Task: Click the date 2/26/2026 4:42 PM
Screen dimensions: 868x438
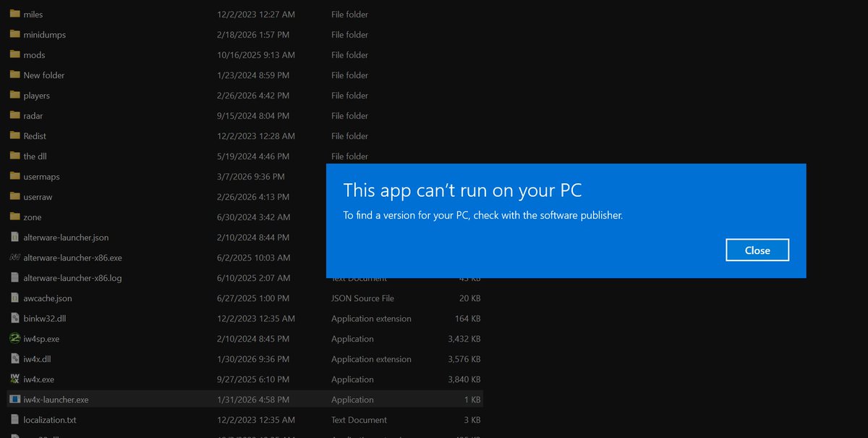Action: pos(253,96)
